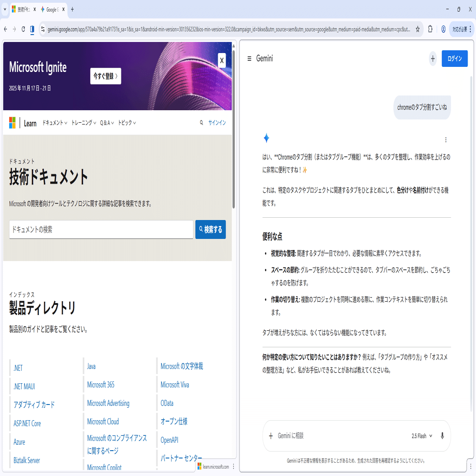The image size is (476, 476).
Task: Click the Learn header search icon
Action: (x=201, y=123)
